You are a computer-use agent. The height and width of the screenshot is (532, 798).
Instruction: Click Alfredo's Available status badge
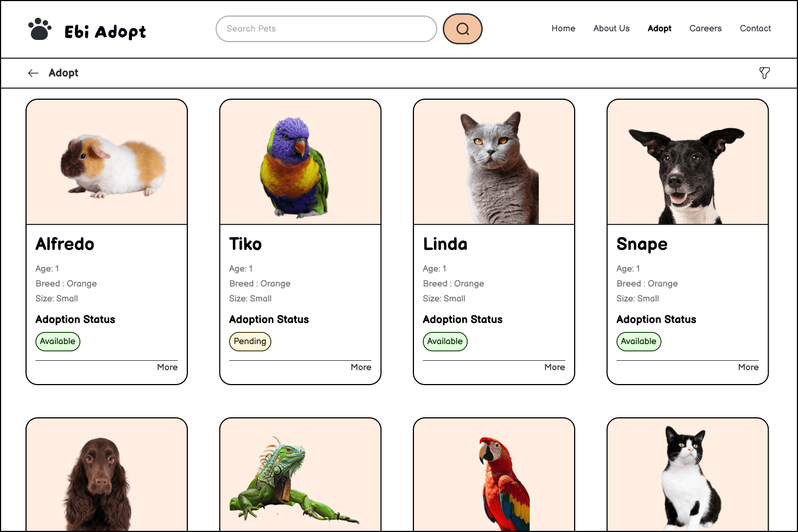click(58, 341)
